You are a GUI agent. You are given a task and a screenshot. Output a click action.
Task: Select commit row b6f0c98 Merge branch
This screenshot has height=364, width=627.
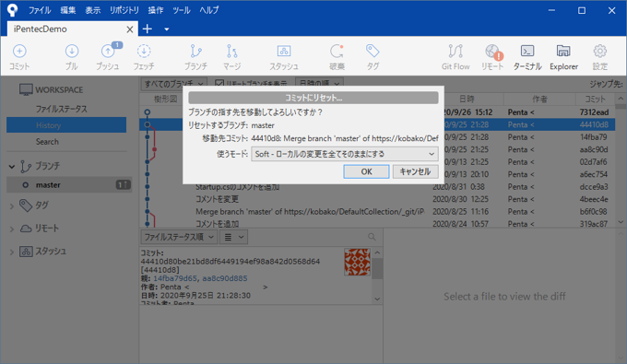coord(376,211)
